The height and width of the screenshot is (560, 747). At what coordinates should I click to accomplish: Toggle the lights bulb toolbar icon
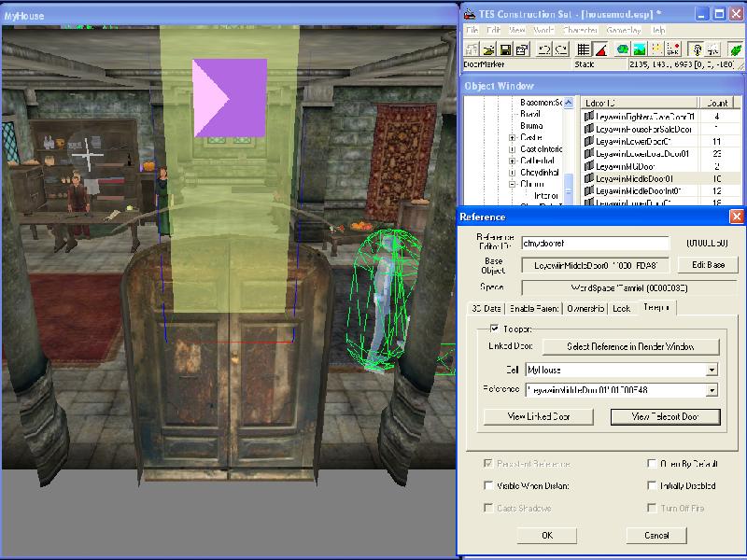pos(696,49)
